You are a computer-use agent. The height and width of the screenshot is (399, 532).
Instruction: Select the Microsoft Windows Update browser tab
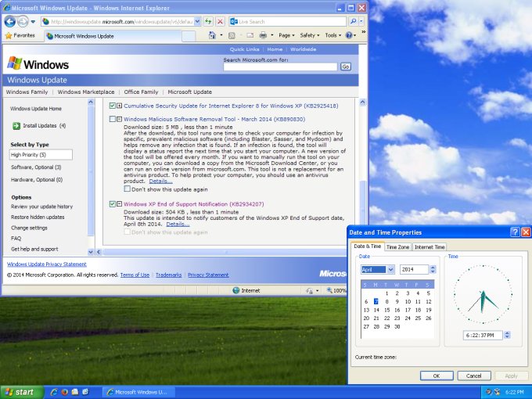(x=113, y=36)
